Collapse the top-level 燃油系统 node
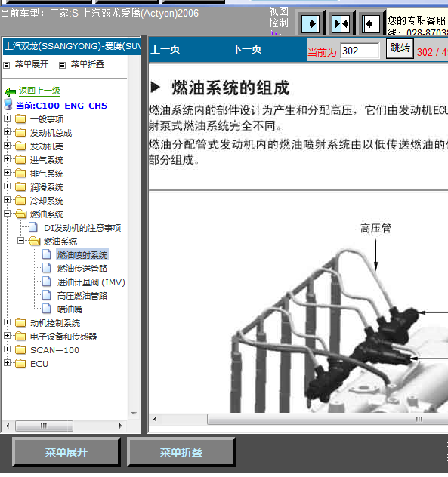The image size is (448, 477). point(8,214)
